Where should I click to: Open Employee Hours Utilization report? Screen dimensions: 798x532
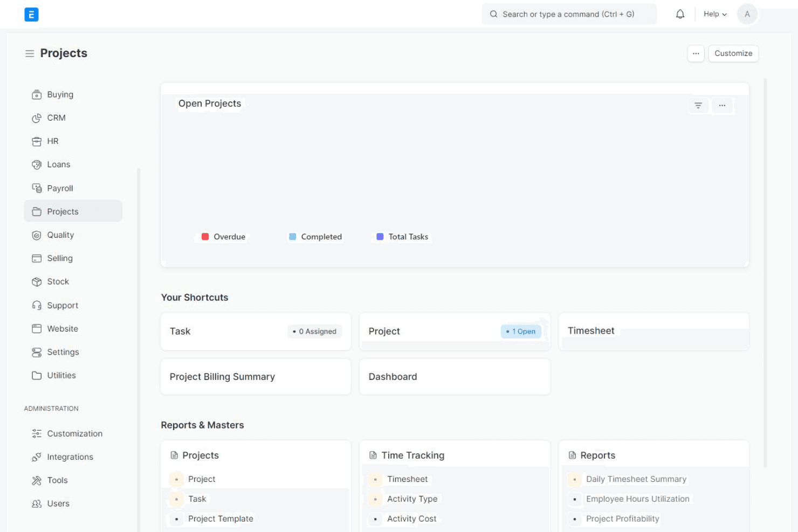tap(638, 499)
